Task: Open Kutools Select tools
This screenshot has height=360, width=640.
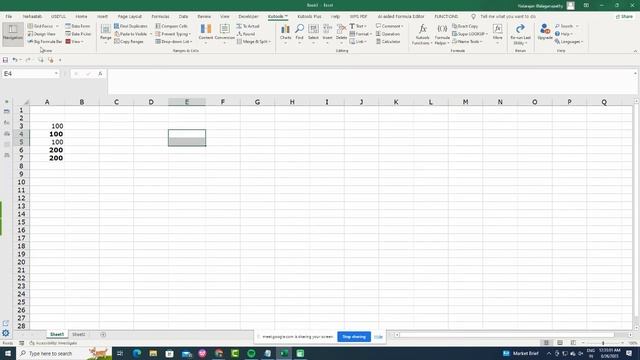Action: pyautogui.click(x=313, y=33)
